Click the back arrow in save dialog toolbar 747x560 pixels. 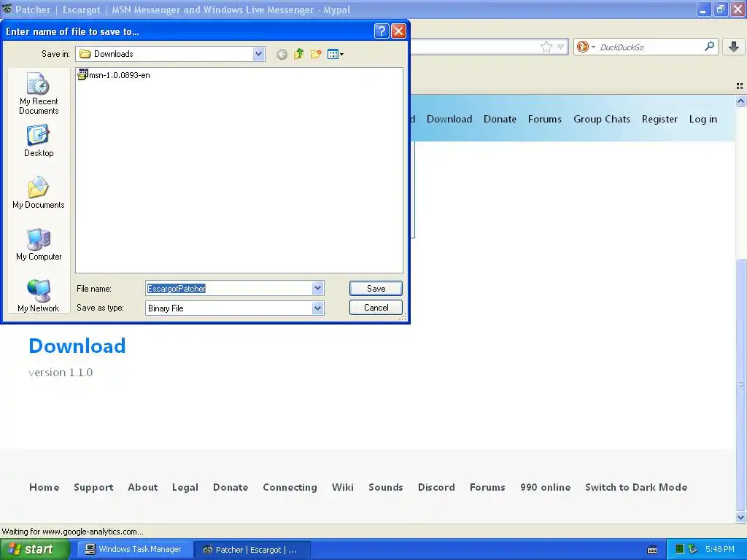282,54
